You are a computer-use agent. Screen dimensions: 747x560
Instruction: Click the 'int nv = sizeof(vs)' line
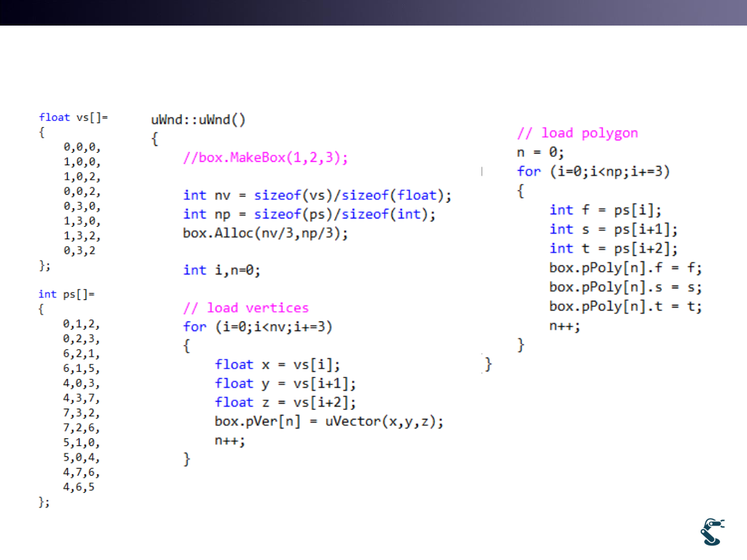pyautogui.click(x=317, y=196)
